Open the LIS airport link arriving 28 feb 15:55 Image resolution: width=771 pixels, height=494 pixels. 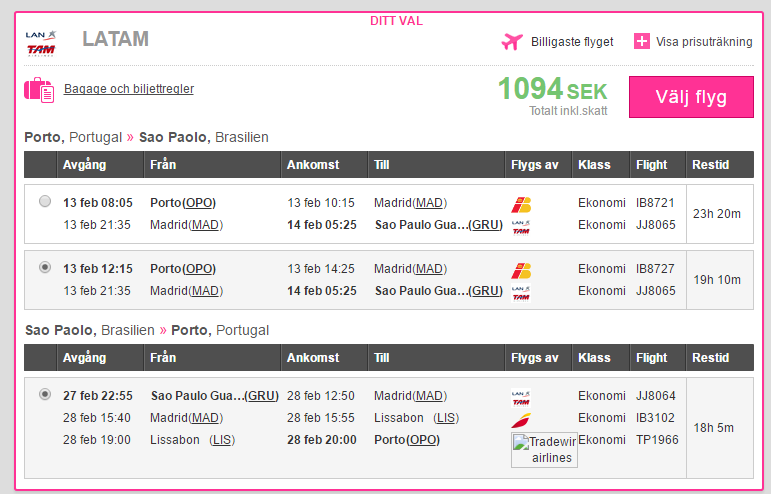click(446, 418)
